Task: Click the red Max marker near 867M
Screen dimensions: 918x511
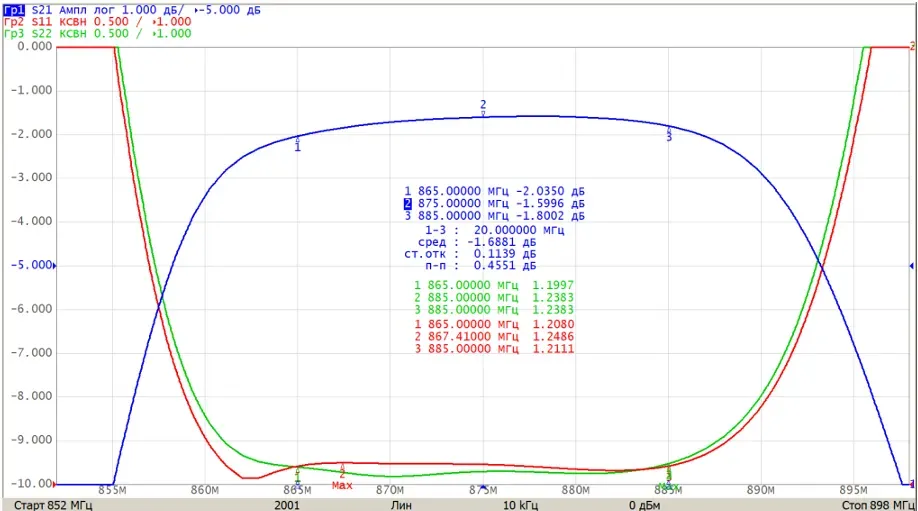Action: [342, 485]
